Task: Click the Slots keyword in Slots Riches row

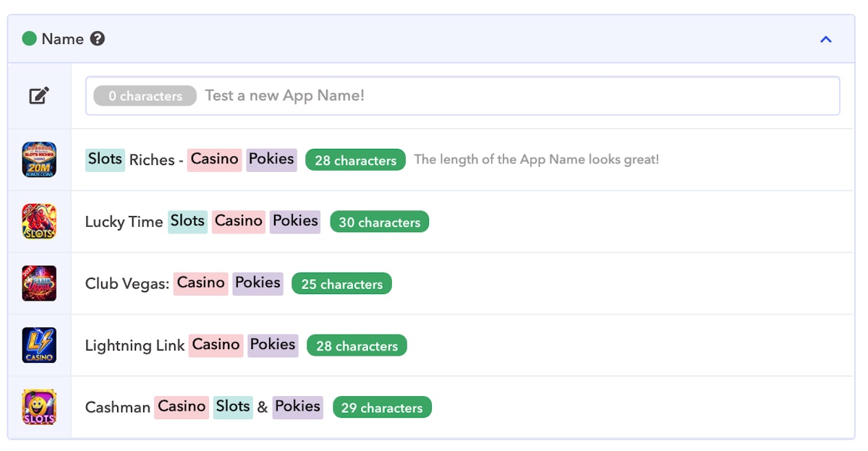Action: pyautogui.click(x=105, y=159)
